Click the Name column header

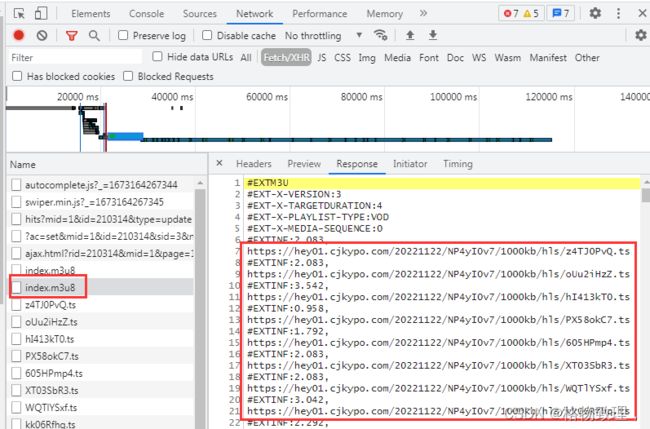click(x=107, y=165)
